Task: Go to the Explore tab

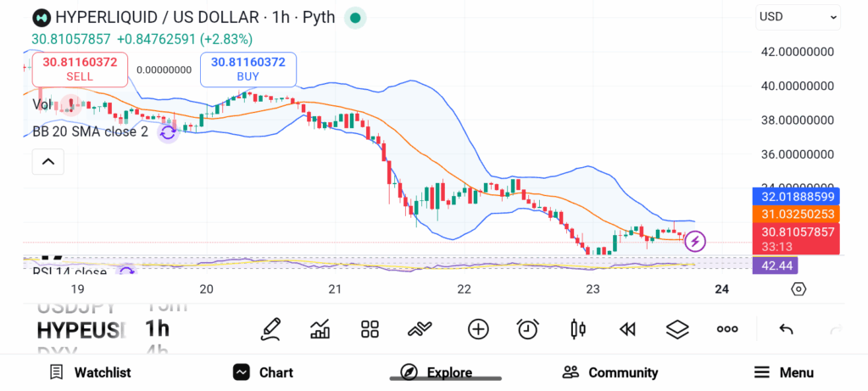Action: (x=436, y=372)
